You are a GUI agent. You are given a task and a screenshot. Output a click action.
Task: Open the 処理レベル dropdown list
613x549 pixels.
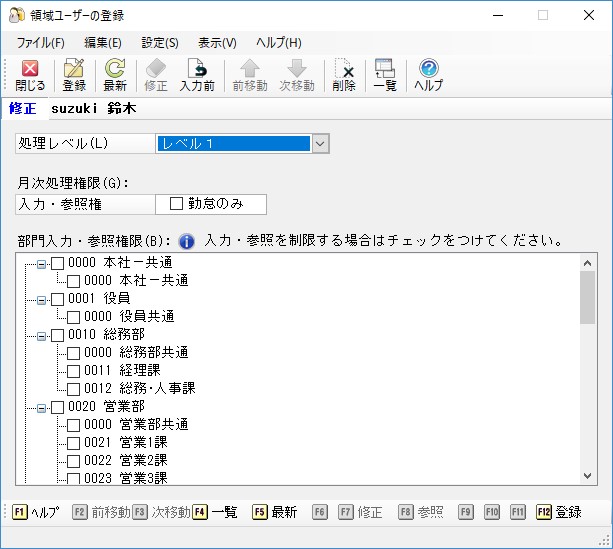click(x=320, y=144)
